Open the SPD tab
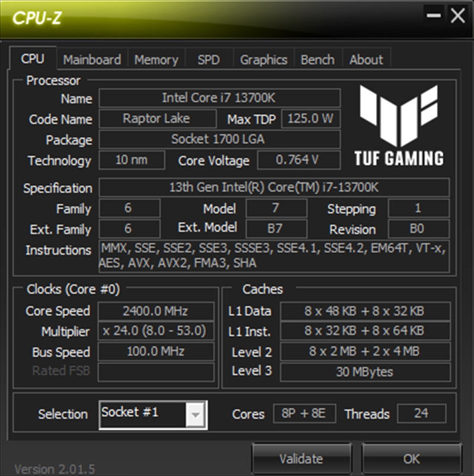474x476 pixels. coord(209,59)
